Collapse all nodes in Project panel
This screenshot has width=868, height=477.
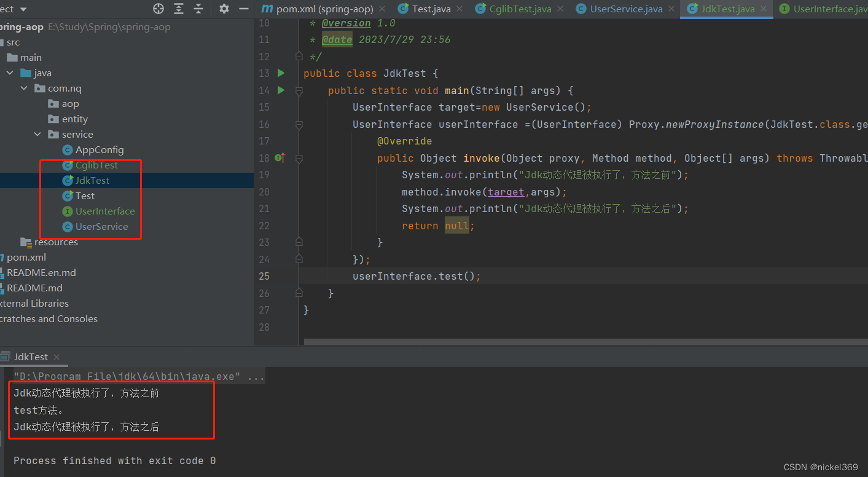click(x=198, y=9)
